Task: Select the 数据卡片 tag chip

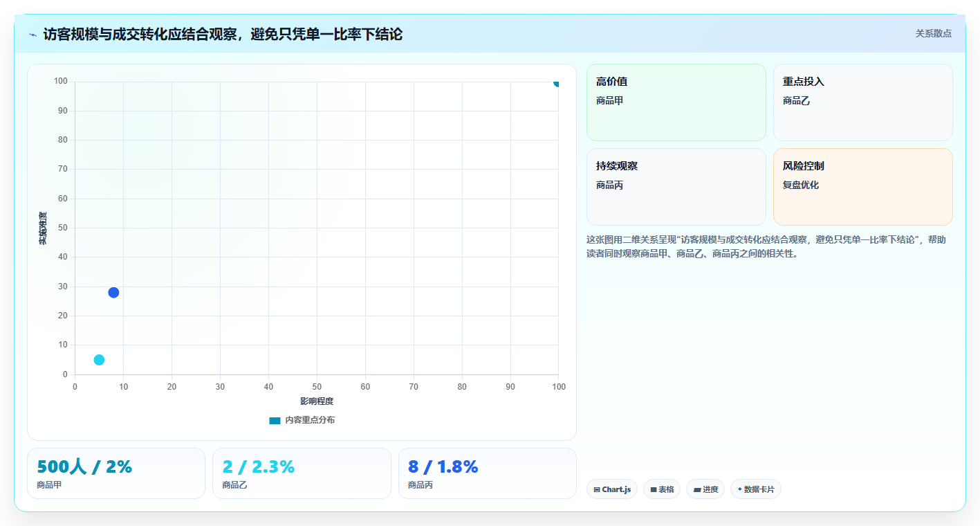Action: point(756,489)
